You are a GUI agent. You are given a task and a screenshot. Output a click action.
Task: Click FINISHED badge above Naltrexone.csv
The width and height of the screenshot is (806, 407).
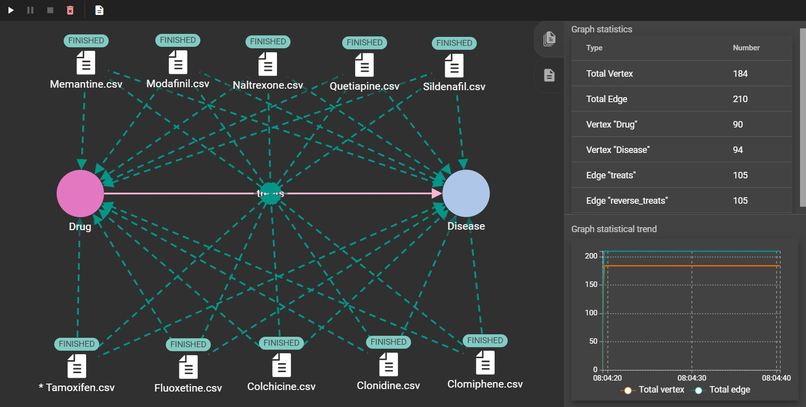tap(268, 42)
